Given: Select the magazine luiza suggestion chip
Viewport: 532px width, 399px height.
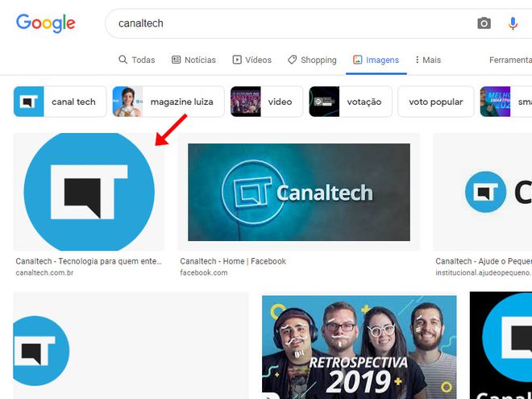Looking at the screenshot, I should (x=168, y=102).
